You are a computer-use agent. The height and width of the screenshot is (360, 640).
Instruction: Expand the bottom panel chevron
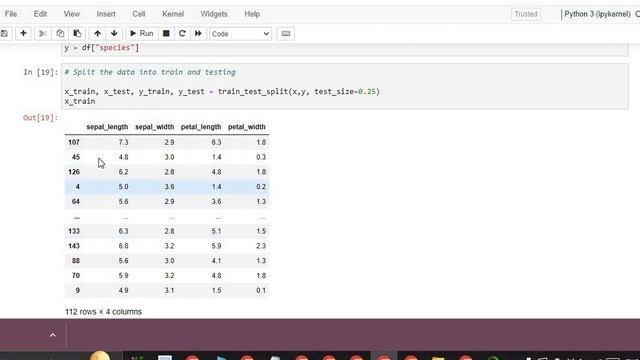pyautogui.click(x=53, y=335)
